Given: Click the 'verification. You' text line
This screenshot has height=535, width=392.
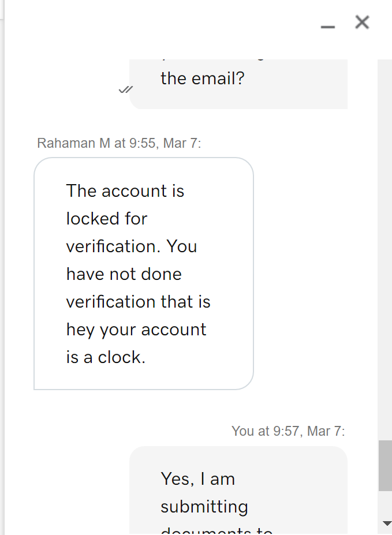Looking at the screenshot, I should point(132,246).
